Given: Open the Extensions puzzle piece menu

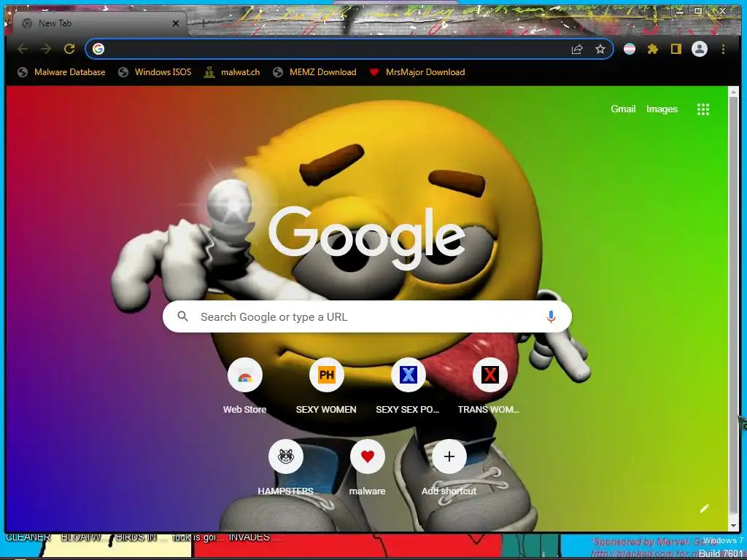Looking at the screenshot, I should point(653,49).
